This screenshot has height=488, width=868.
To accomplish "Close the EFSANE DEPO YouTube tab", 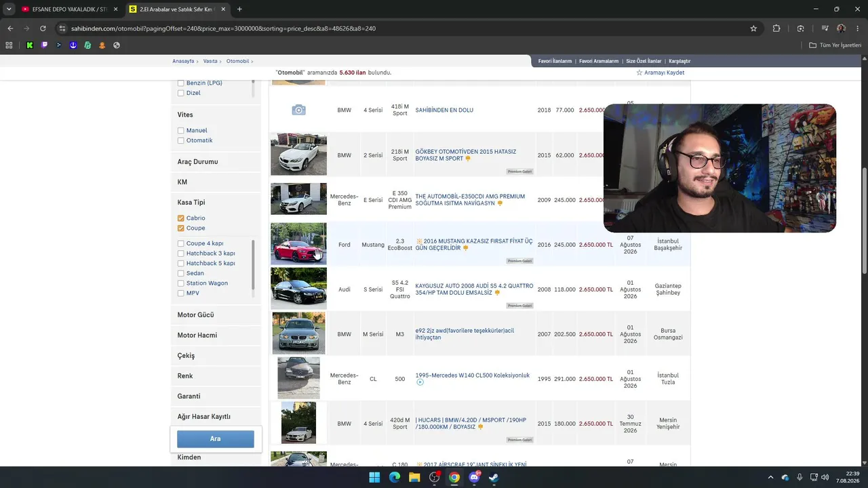I will (115, 9).
